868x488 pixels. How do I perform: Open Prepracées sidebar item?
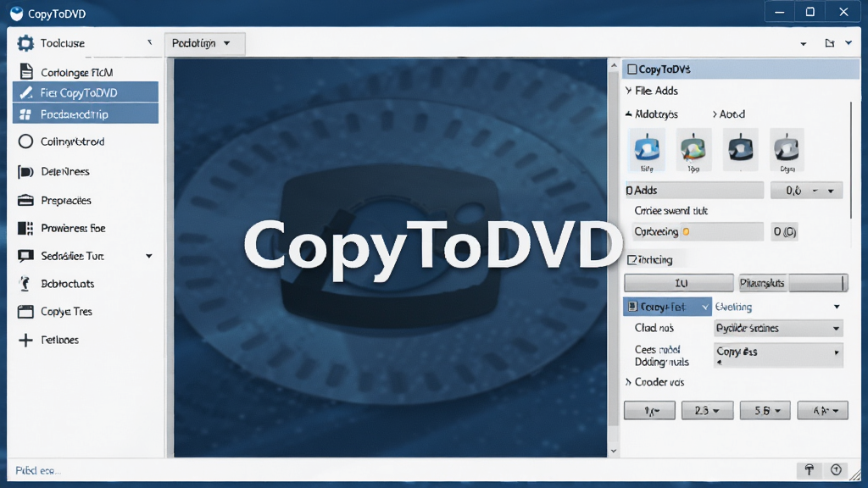(x=86, y=200)
